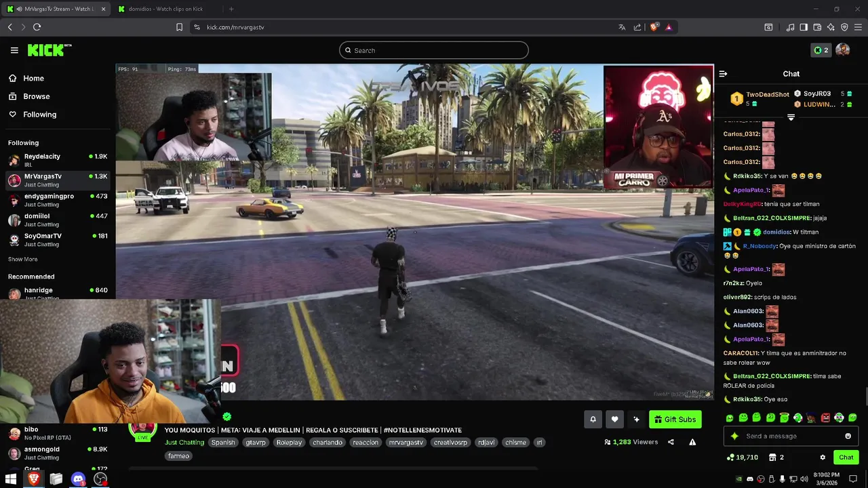Expand the chat leaderboard chevron
This screenshot has height=488, width=868.
coord(791,117)
